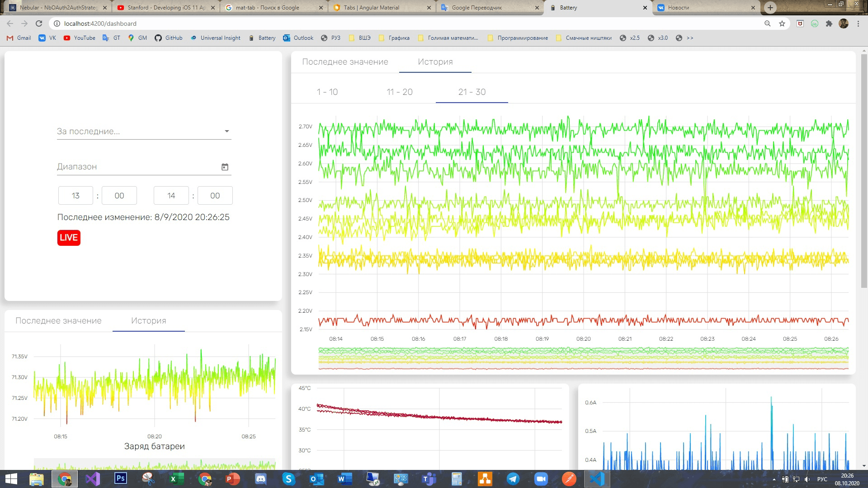This screenshot has width=868, height=488.
Task: Click the zoom magnifier icon in address bar
Action: 767,23
